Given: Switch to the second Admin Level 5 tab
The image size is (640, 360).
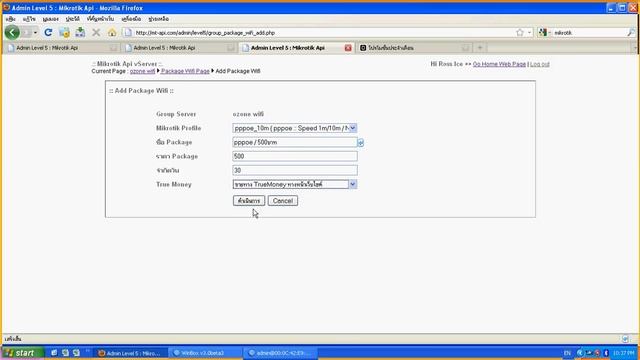Looking at the screenshot, I should tap(179, 48).
